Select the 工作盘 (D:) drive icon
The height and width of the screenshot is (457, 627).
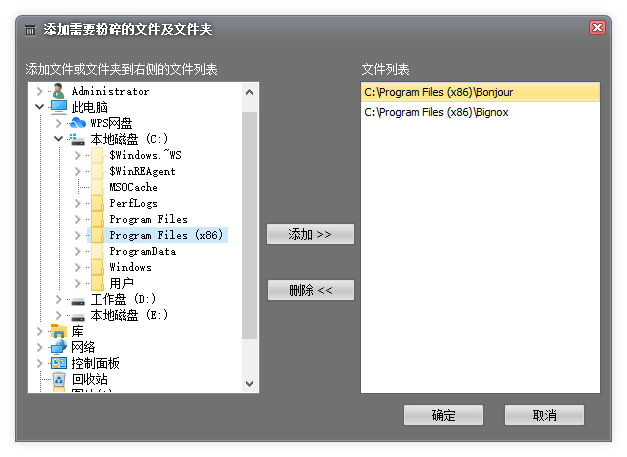pyautogui.click(x=78, y=299)
